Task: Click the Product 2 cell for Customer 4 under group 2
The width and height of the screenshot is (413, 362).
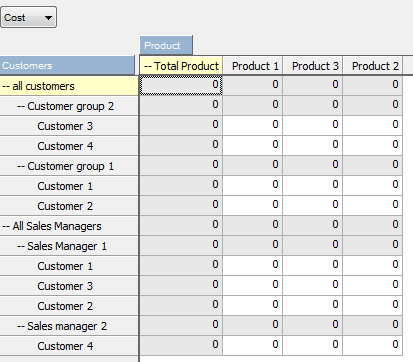Action: point(373,145)
